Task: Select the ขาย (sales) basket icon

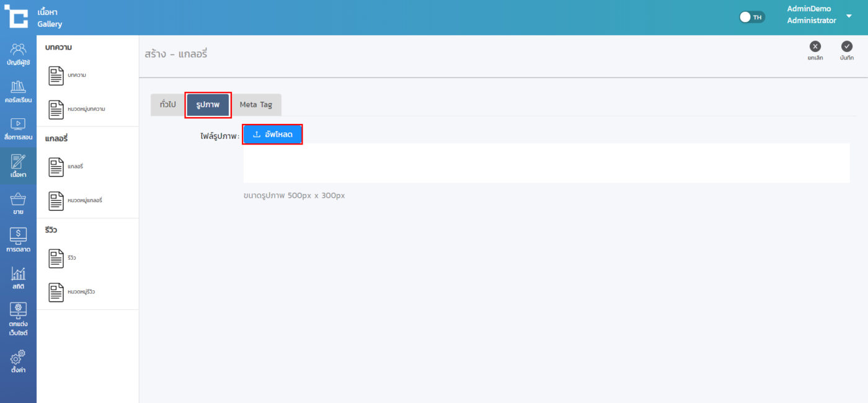Action: [18, 203]
